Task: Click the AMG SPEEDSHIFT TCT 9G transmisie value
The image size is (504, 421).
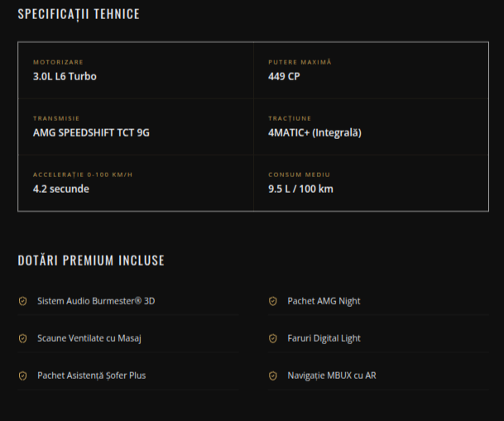Action: pyautogui.click(x=91, y=132)
